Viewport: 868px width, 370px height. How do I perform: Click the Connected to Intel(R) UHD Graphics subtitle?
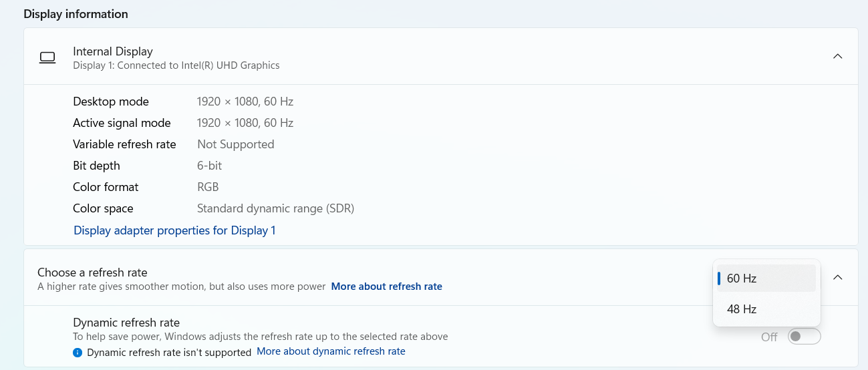coord(176,65)
